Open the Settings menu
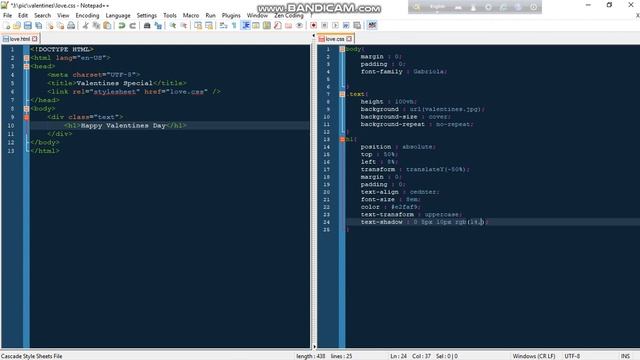Image resolution: width=640 pixels, height=360 pixels. [147, 16]
